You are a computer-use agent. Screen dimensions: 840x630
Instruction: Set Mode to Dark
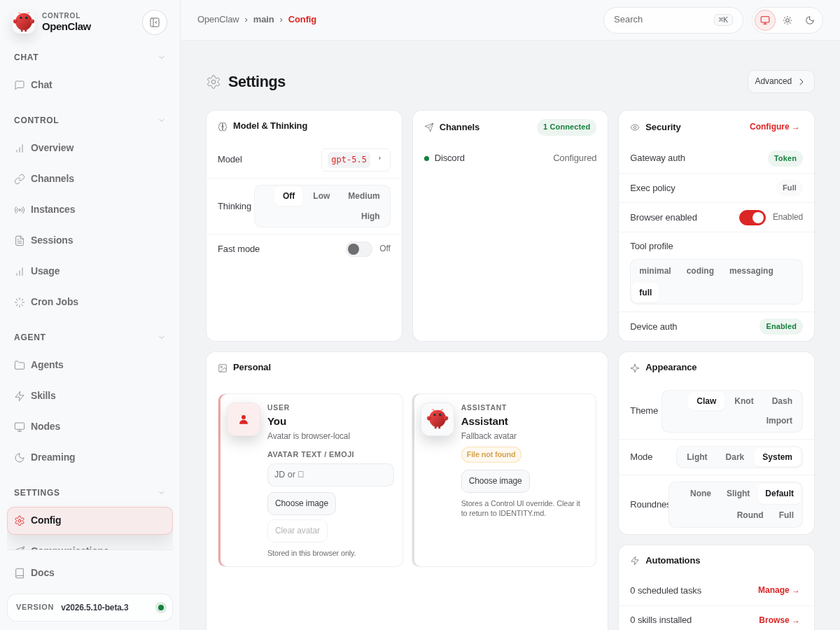point(735,457)
